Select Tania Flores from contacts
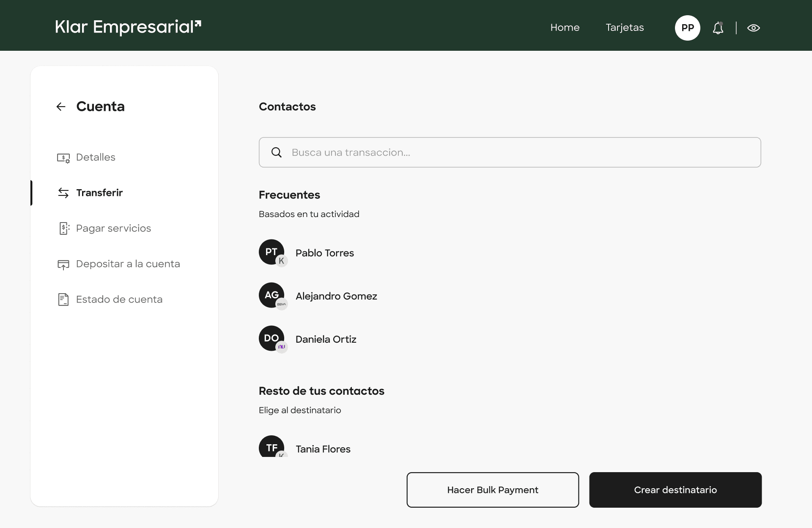Viewport: 812px width, 528px height. tap(323, 449)
